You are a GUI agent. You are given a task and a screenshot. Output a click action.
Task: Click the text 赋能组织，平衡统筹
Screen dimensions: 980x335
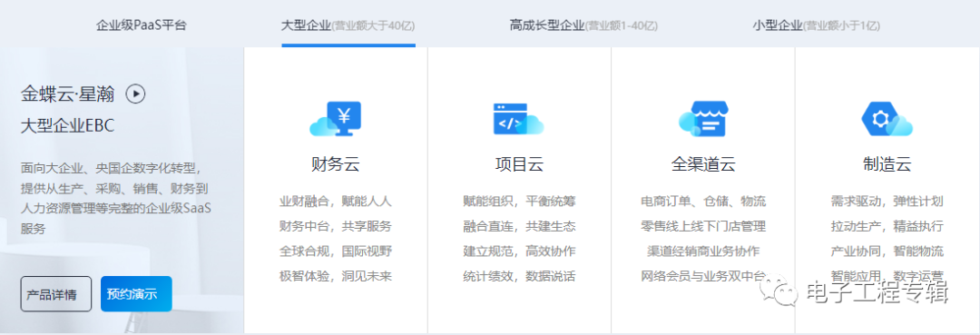point(519,202)
